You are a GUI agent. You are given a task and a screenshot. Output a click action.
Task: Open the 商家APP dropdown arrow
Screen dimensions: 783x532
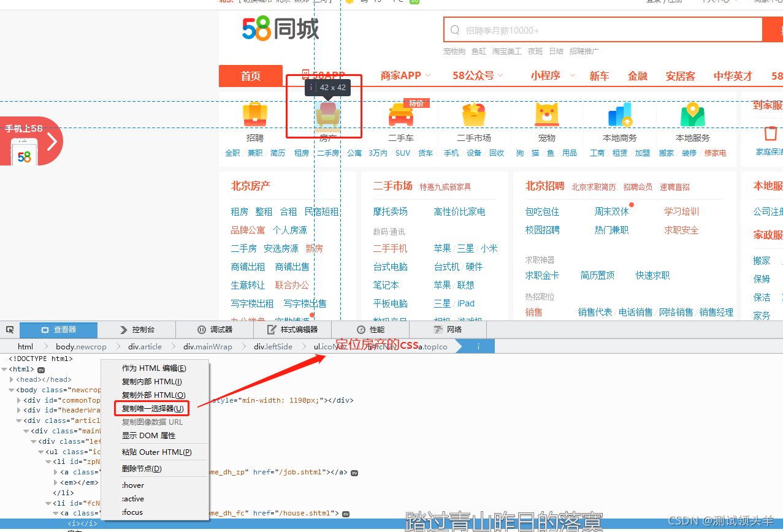[428, 75]
